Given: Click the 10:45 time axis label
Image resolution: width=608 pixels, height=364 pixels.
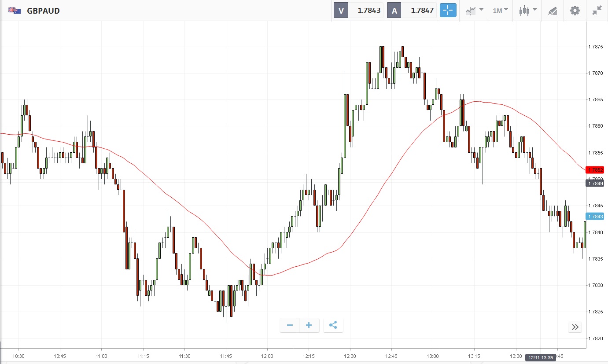Looking at the screenshot, I should click(x=60, y=356).
